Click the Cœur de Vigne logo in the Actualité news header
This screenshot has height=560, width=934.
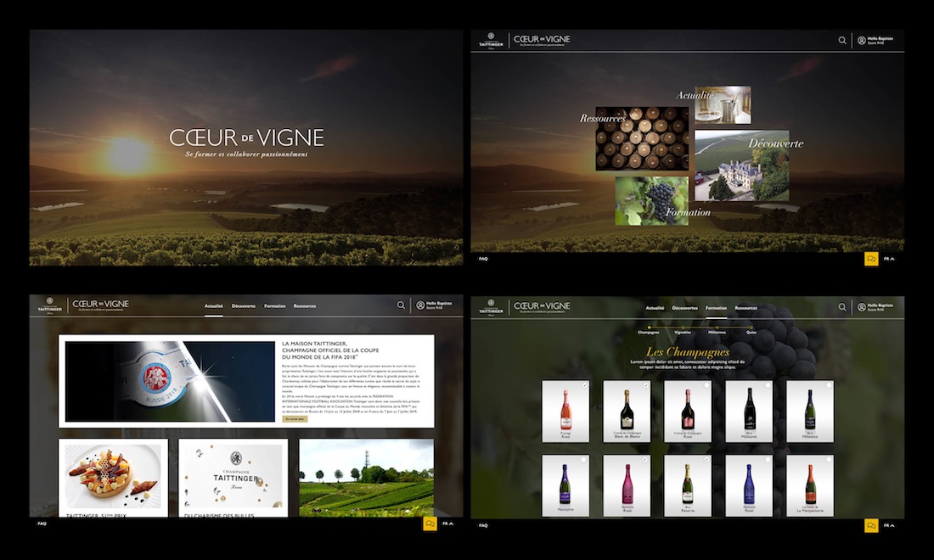[100, 305]
